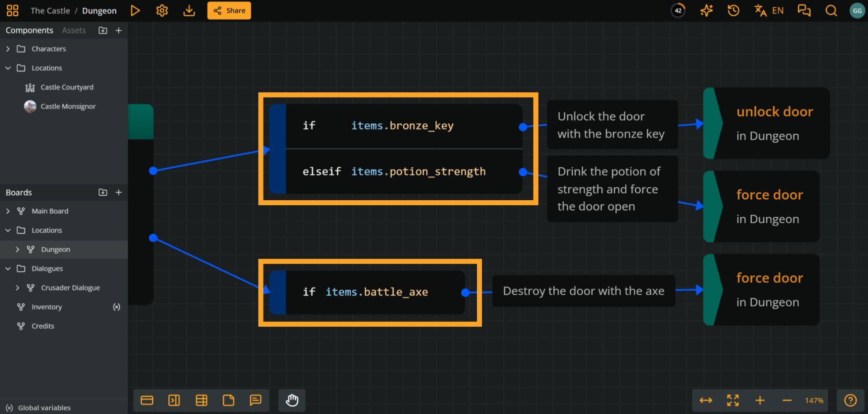Click the fit-width arrows icon

[706, 400]
